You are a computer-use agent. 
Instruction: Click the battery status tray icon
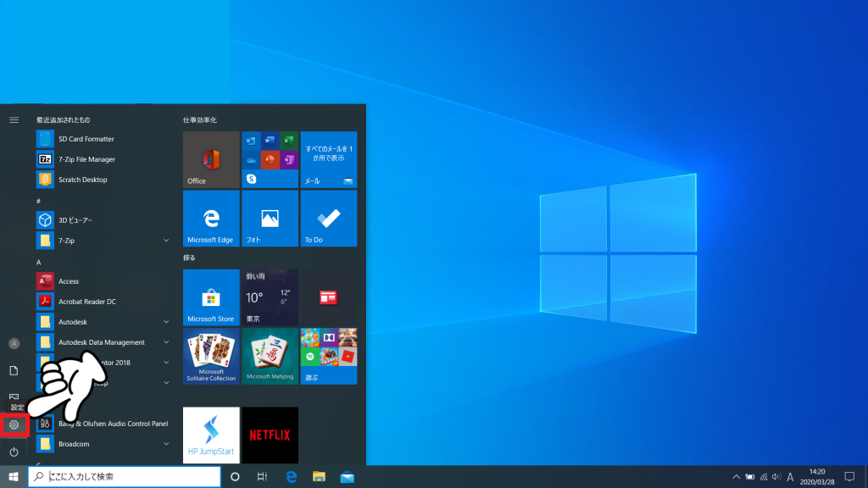[x=750, y=477]
